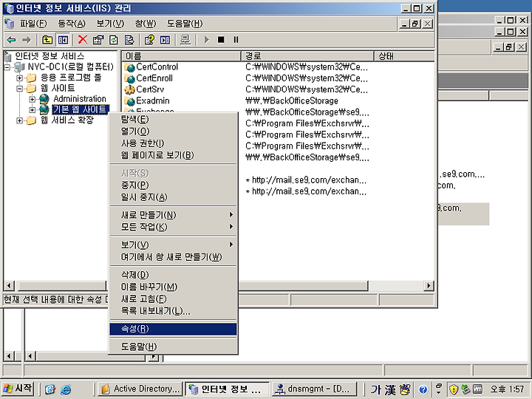Image resolution: width=532 pixels, height=399 pixels.
Task: Switch to Active Directory taskbar button
Action: pos(140,389)
